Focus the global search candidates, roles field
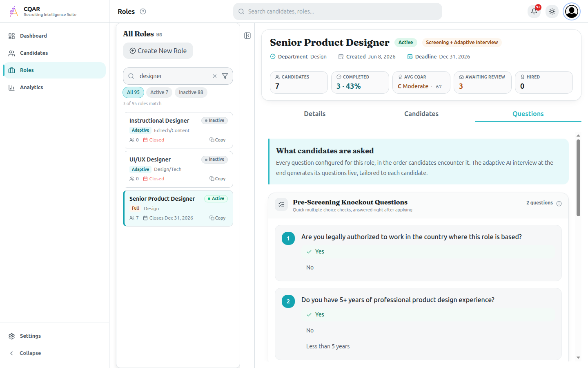The image size is (588, 368). pos(338,11)
